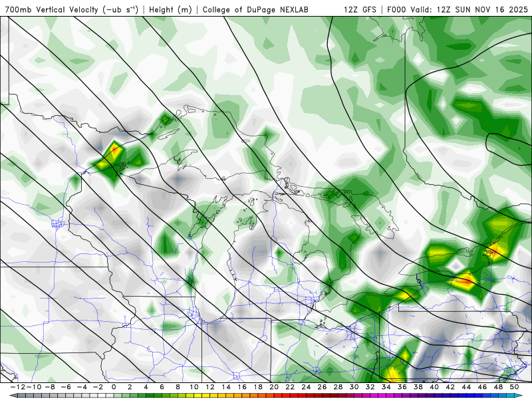532x399 pixels.
Task: Click the '26' color scale label
Action: pos(323,387)
